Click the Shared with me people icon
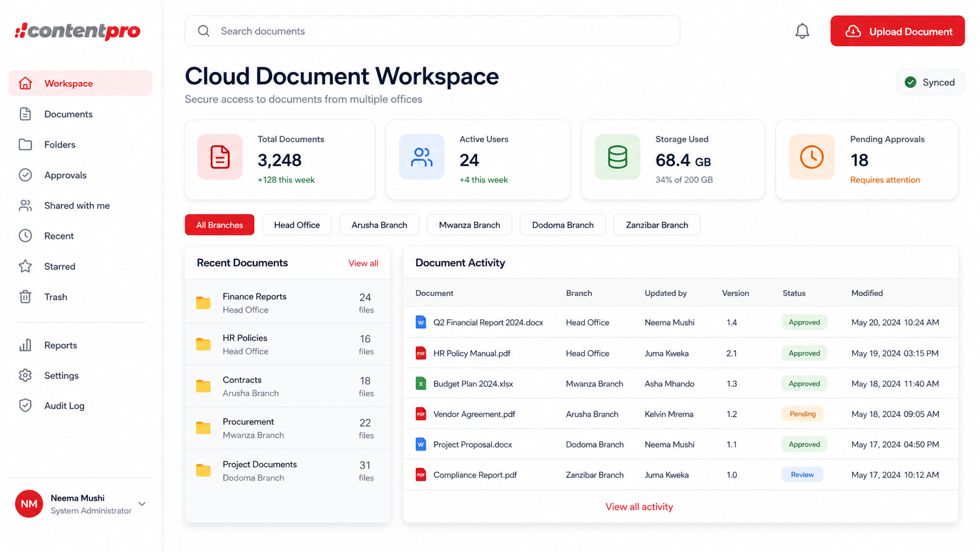 coord(25,205)
